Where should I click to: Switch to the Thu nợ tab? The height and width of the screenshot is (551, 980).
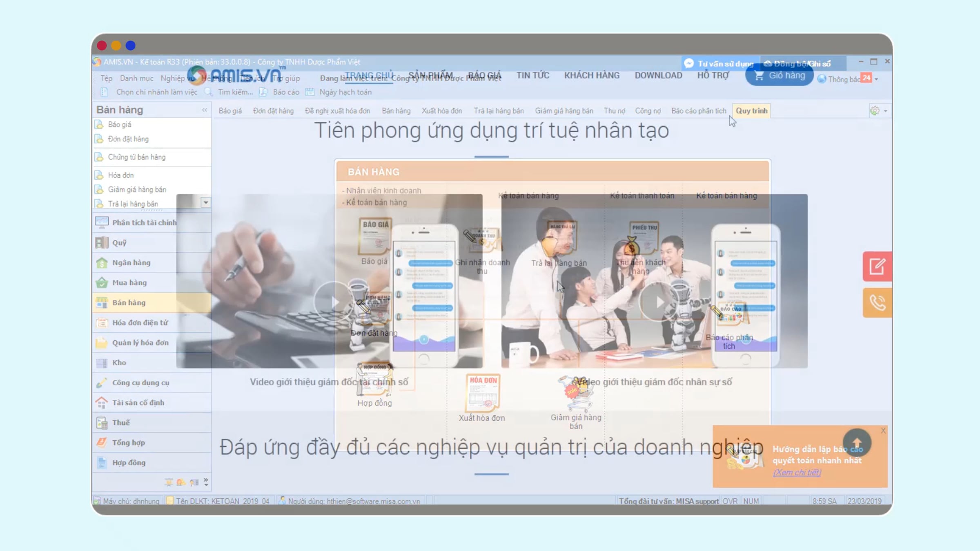(x=615, y=111)
